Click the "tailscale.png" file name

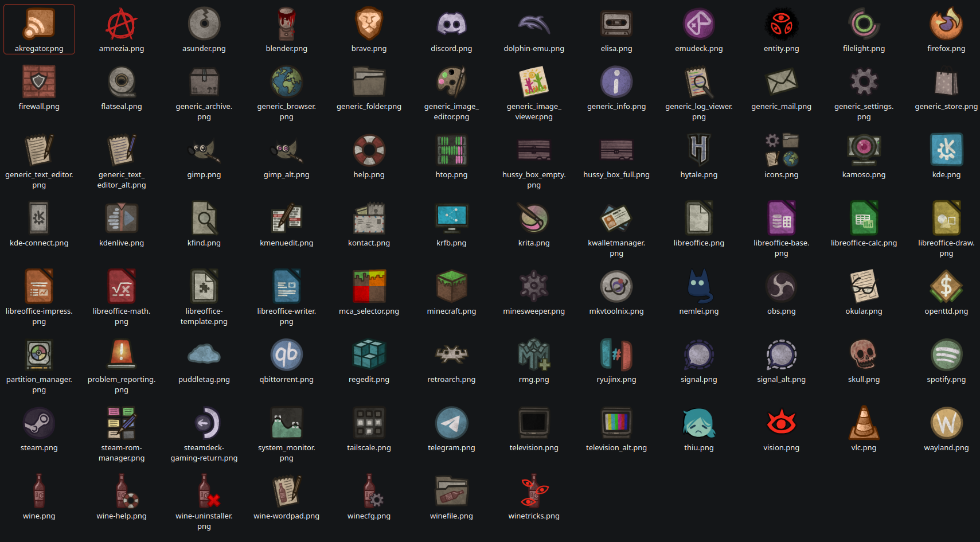coord(369,448)
